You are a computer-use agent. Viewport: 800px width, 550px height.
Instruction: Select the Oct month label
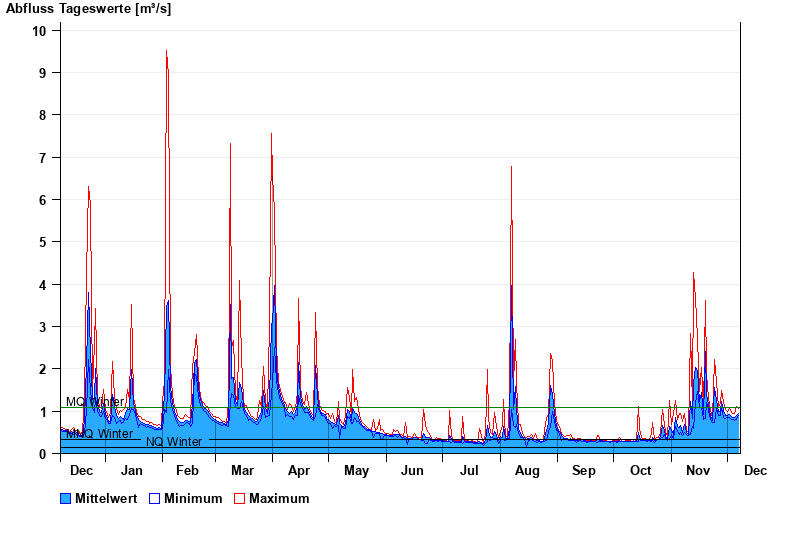[x=640, y=470]
